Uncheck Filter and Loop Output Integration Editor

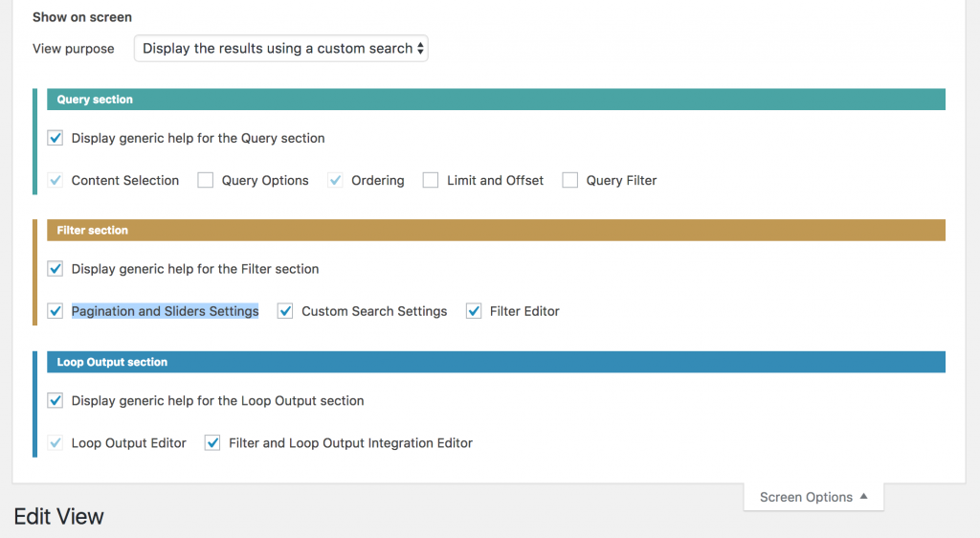click(x=212, y=443)
